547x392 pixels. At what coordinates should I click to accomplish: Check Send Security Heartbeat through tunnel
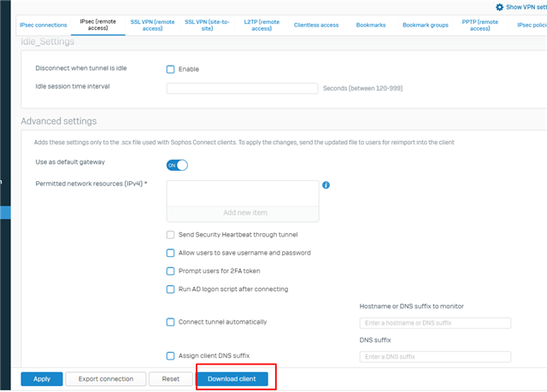coord(170,235)
